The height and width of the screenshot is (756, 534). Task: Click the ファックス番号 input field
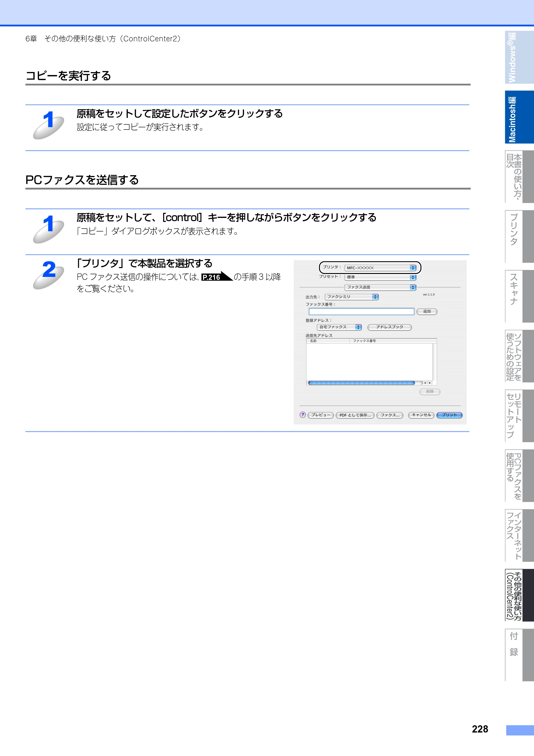click(362, 311)
